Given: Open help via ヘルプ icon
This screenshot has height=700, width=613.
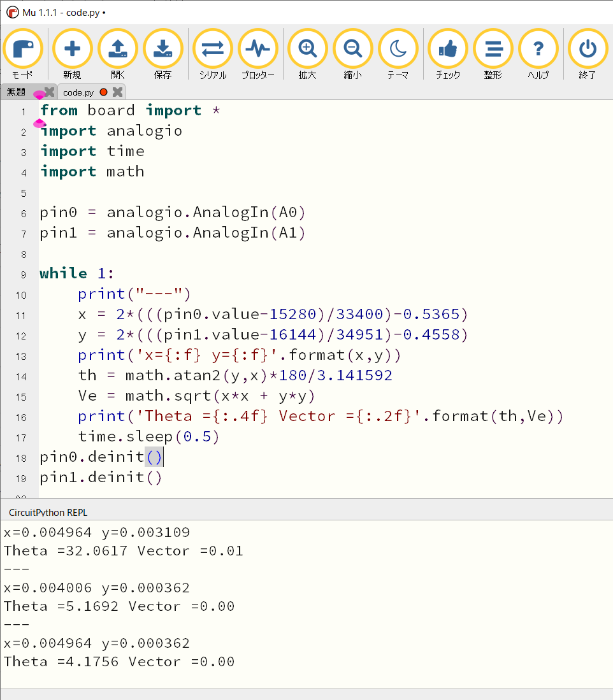Looking at the screenshot, I should click(538, 50).
